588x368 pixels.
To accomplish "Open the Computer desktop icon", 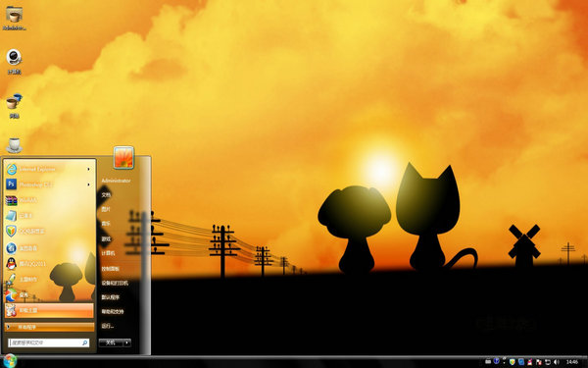I will click(x=15, y=61).
